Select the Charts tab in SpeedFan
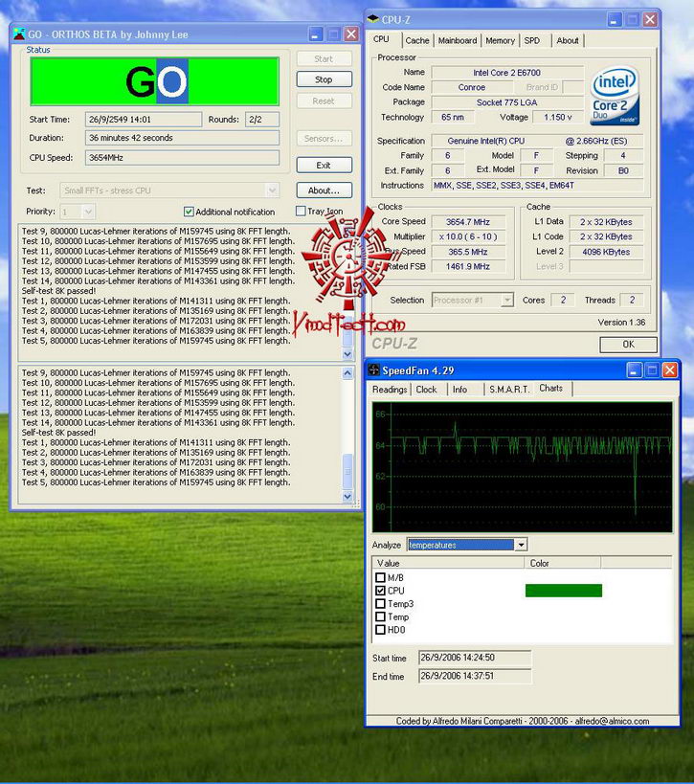Screen dimensions: 694x784 click(551, 388)
